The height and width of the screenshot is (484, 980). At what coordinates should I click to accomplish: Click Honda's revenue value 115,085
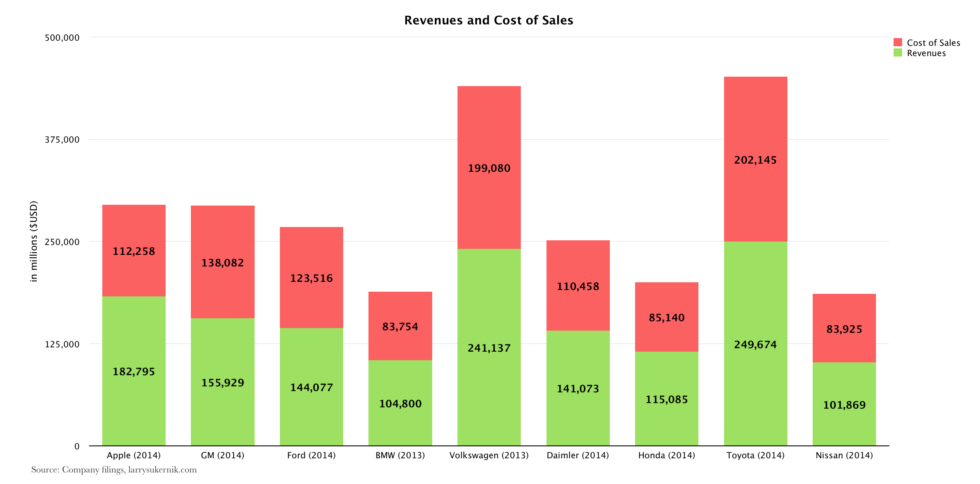667,399
